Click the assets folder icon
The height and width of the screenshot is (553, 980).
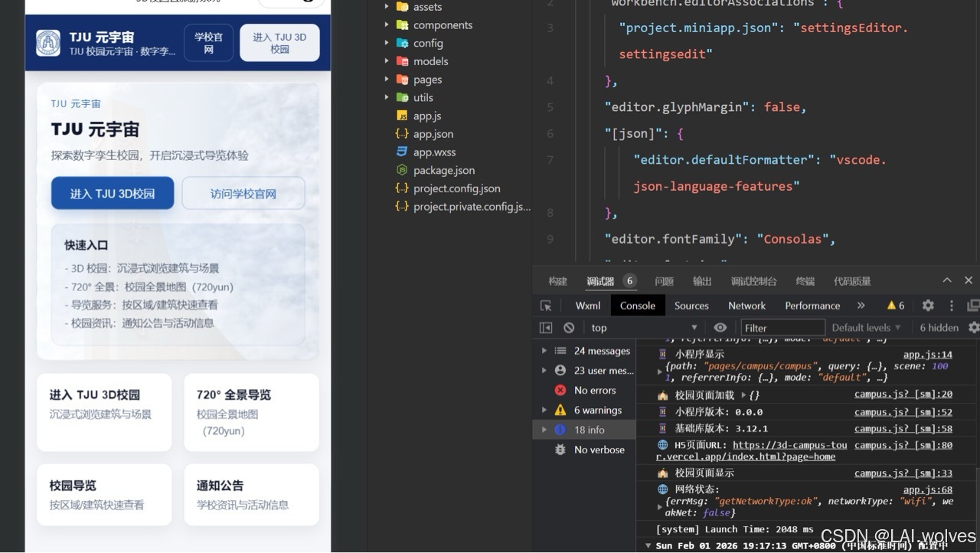click(402, 7)
